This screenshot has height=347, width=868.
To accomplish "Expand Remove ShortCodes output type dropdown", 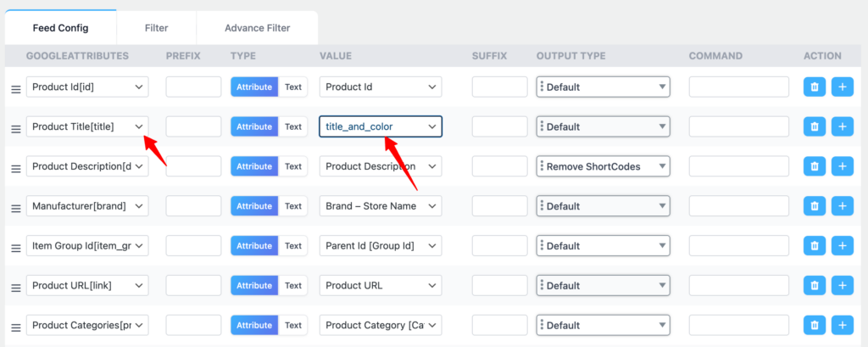I will [x=604, y=166].
